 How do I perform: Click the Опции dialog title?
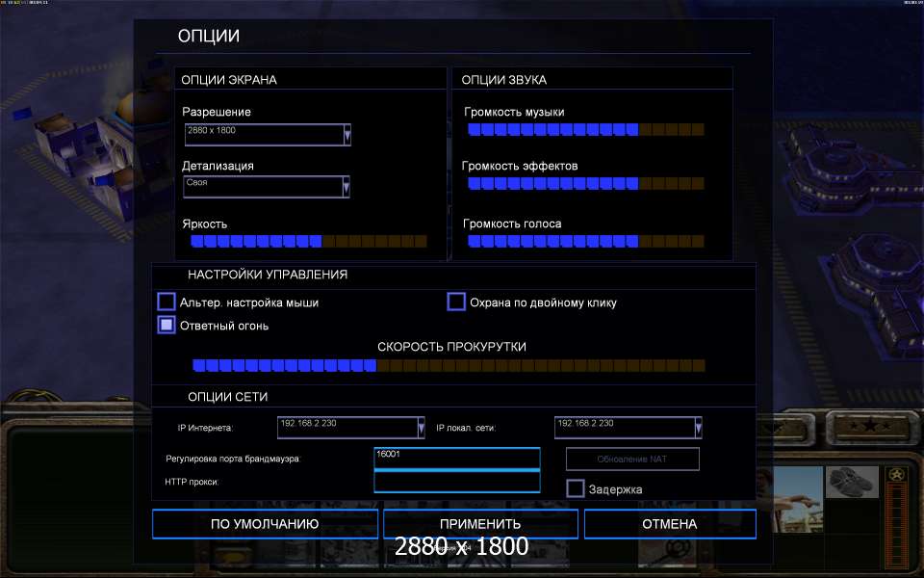coord(209,36)
